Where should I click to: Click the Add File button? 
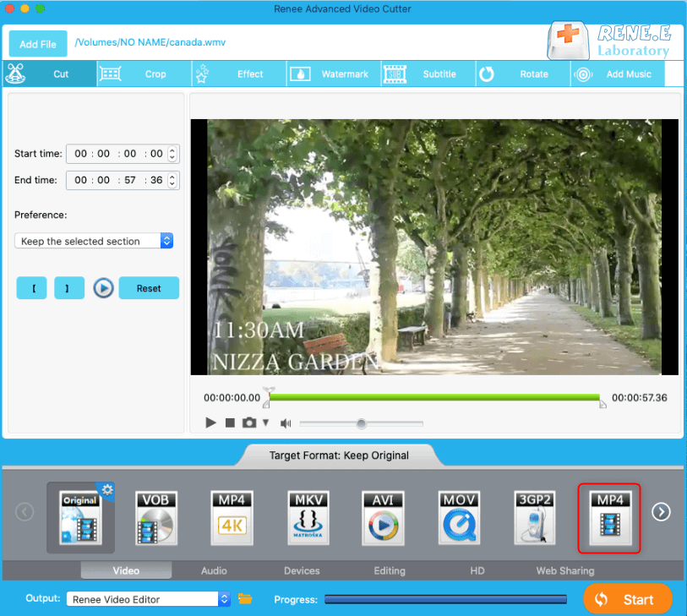pos(38,44)
